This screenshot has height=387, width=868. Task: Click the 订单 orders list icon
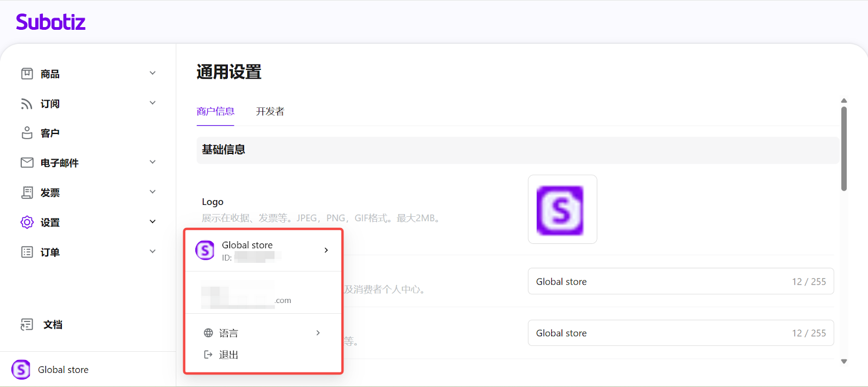pos(27,252)
